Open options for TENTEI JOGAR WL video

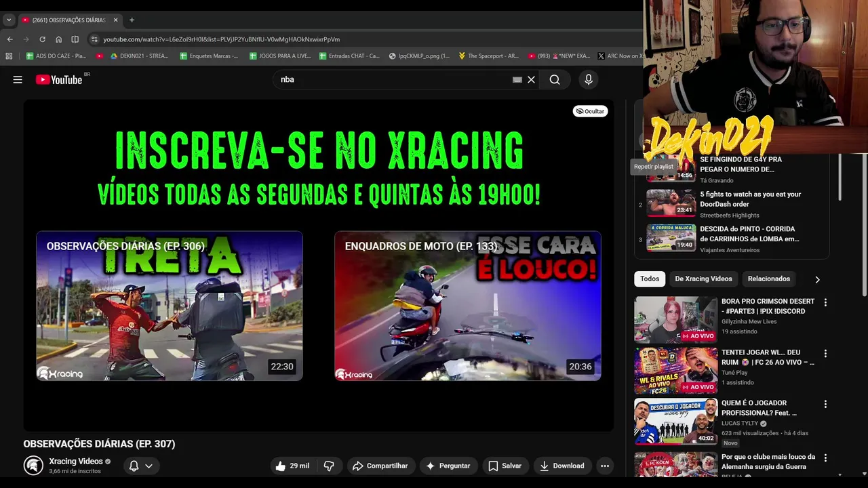coord(825,353)
